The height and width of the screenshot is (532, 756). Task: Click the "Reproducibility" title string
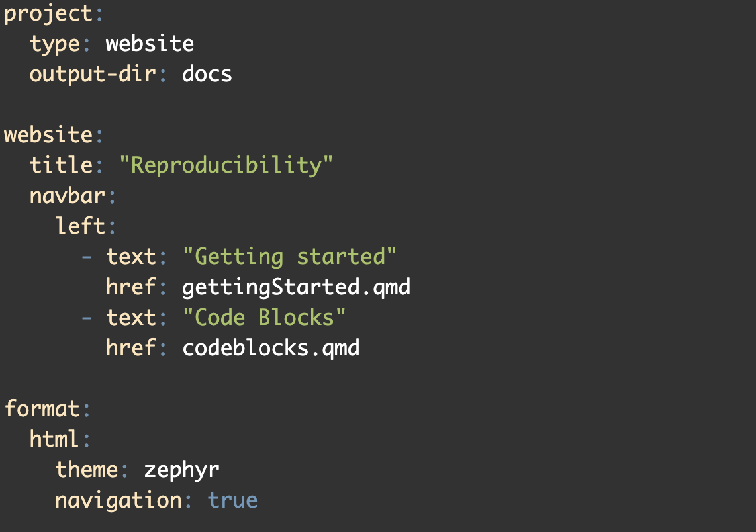click(226, 165)
